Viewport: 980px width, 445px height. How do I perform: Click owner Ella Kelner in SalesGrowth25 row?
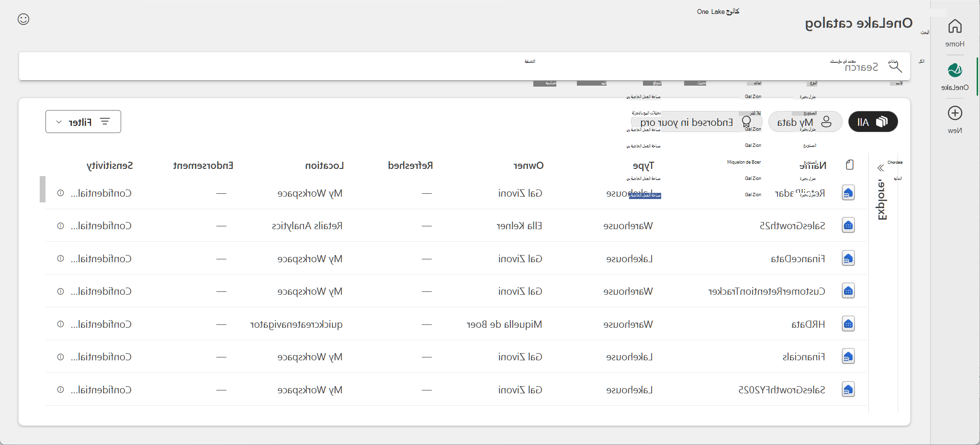pos(519,226)
